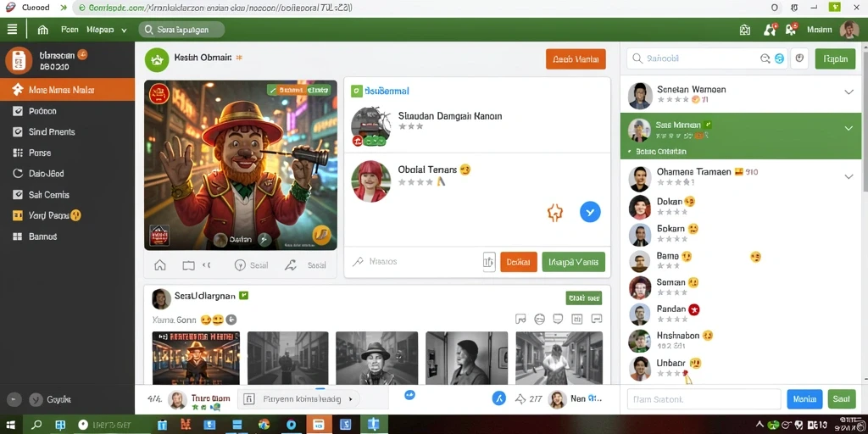868x434 pixels.
Task: Open the Mlepan dropdown in header
Action: coord(107,30)
